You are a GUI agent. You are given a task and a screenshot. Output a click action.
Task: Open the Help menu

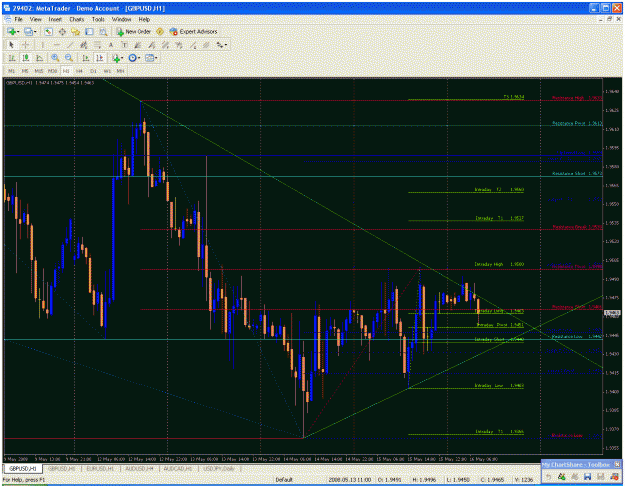pos(144,19)
